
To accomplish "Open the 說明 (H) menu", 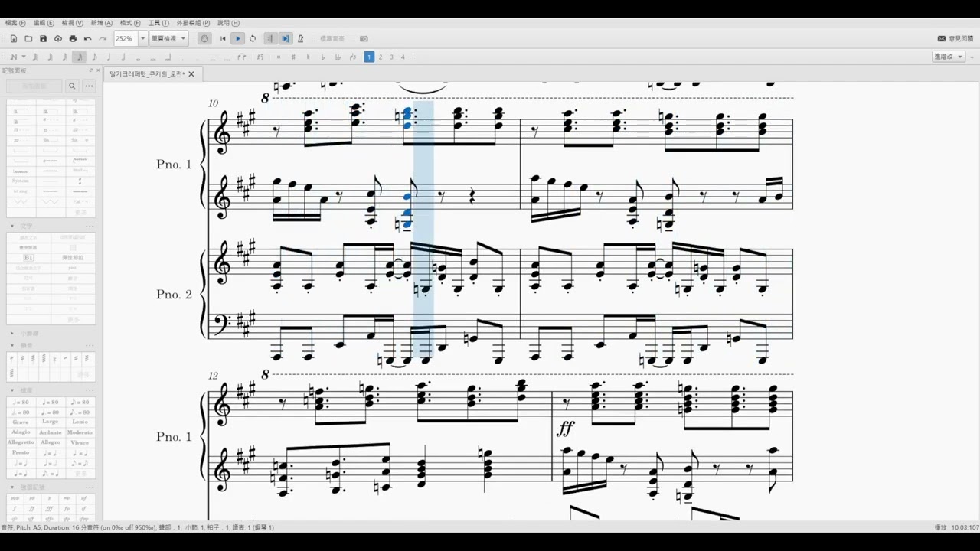I will [228, 23].
